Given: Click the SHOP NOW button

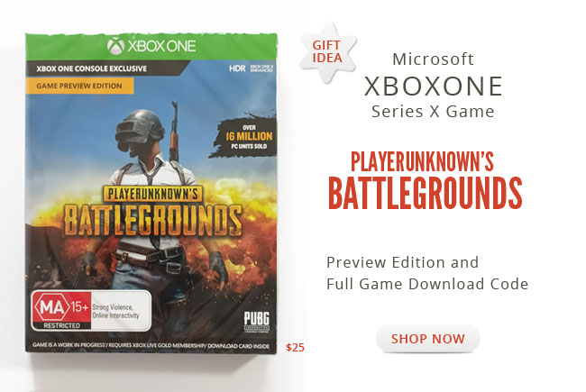Looking at the screenshot, I should [x=427, y=339].
